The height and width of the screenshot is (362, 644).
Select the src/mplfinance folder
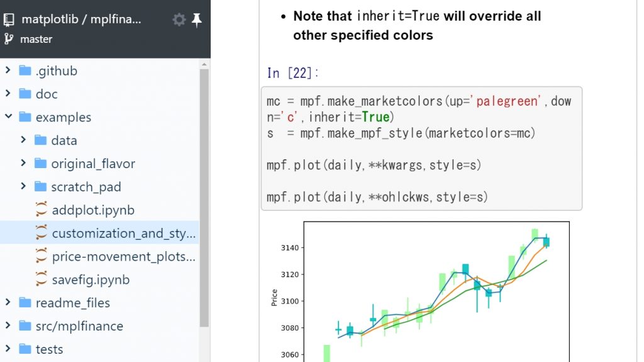click(x=79, y=326)
